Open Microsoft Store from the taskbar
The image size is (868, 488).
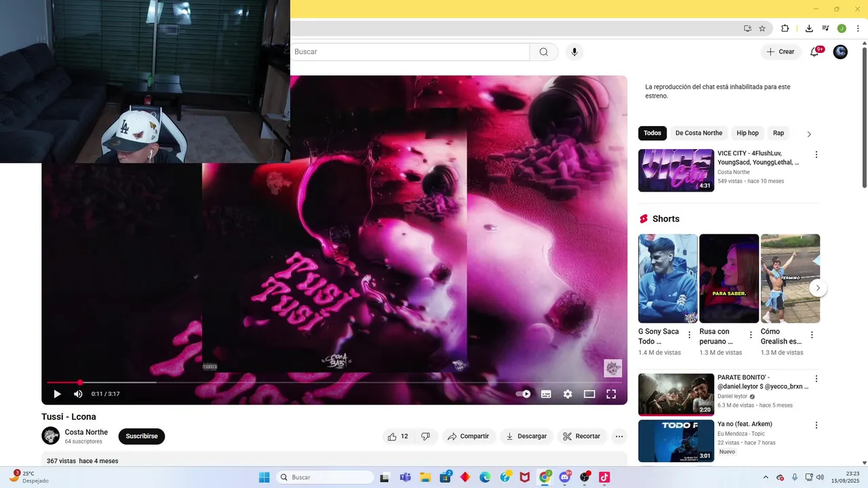click(445, 477)
